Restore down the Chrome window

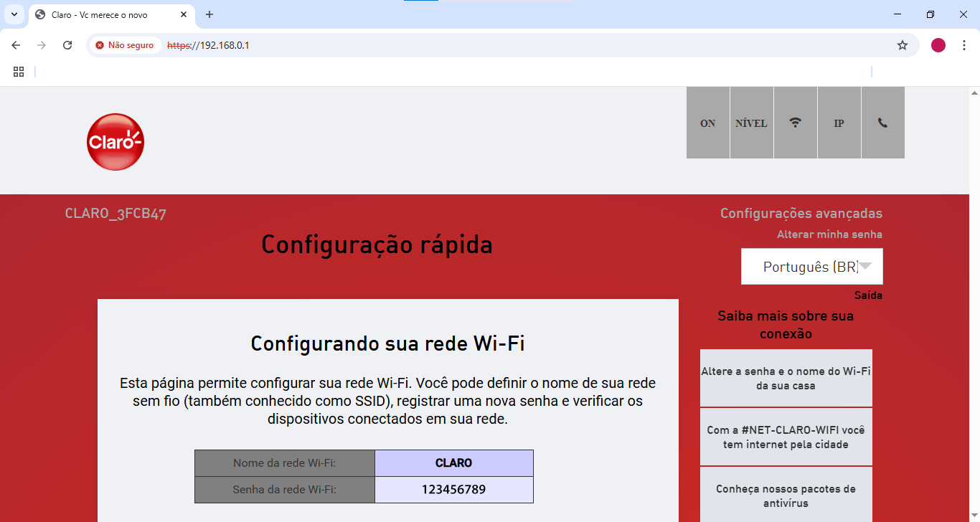930,14
